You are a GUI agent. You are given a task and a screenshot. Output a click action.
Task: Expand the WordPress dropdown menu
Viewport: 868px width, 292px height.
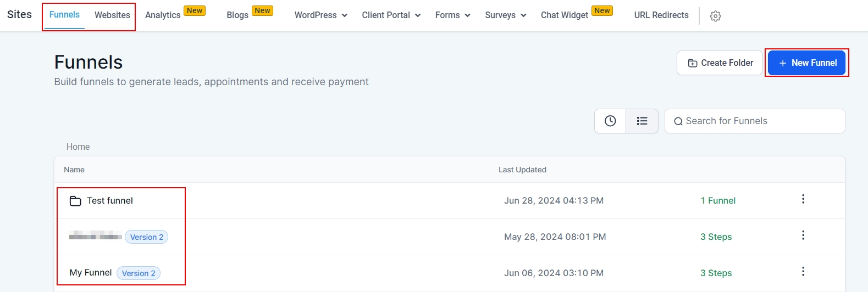(320, 15)
